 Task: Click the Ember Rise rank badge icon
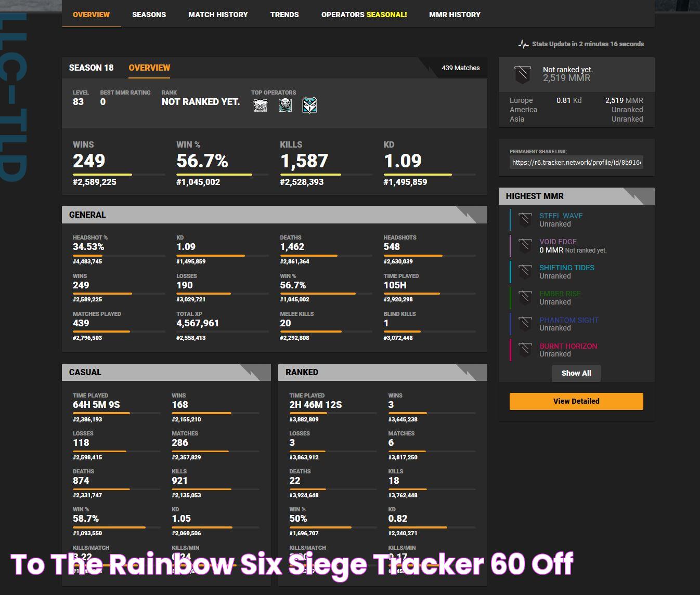click(x=525, y=298)
